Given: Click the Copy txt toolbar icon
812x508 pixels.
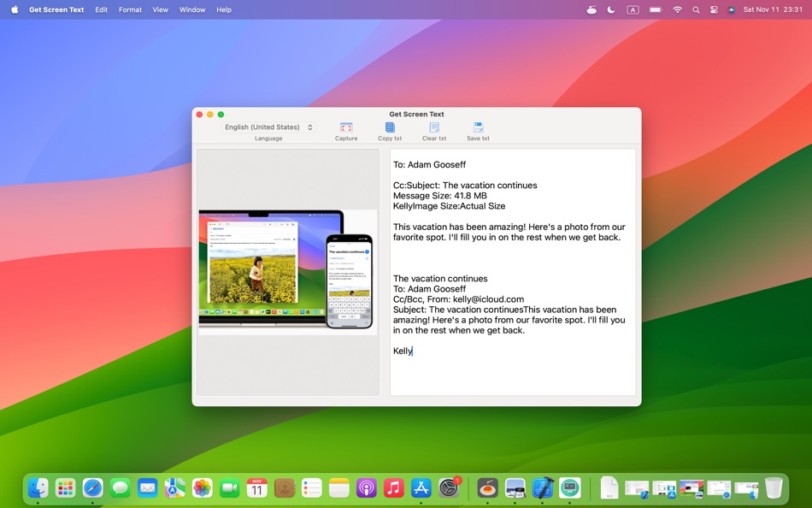Looking at the screenshot, I should click(x=390, y=127).
